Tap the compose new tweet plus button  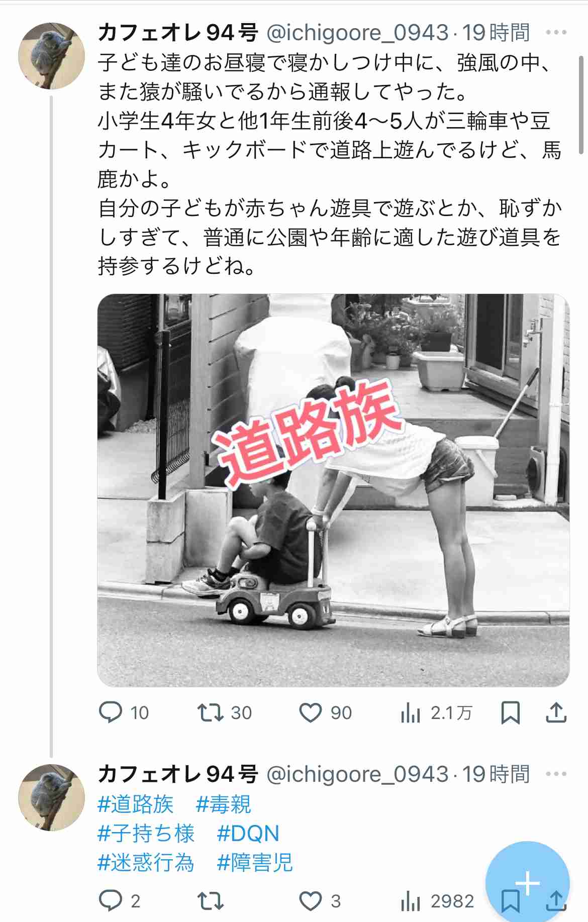[528, 883]
